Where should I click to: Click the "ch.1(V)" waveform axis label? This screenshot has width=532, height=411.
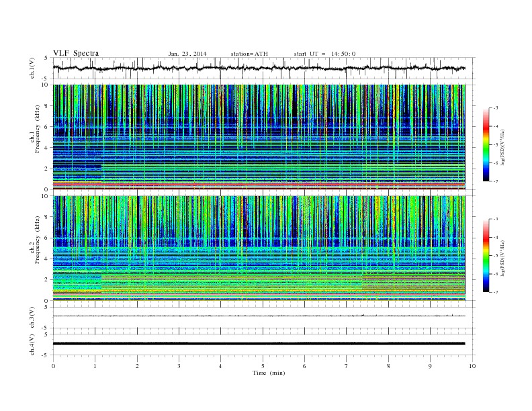(x=32, y=68)
